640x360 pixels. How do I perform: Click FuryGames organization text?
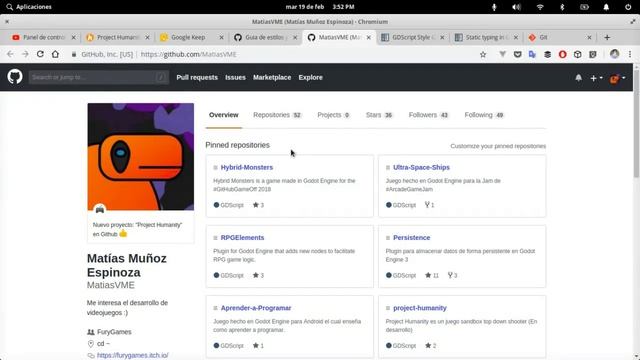pos(114,332)
